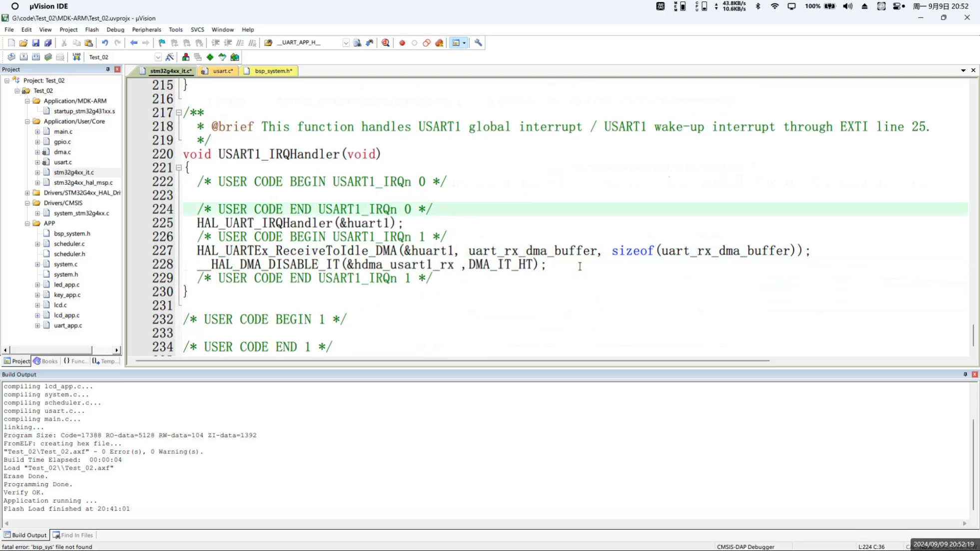The width and height of the screenshot is (980, 551).
Task: Open the Find In Files tab
Action: pos(73,535)
